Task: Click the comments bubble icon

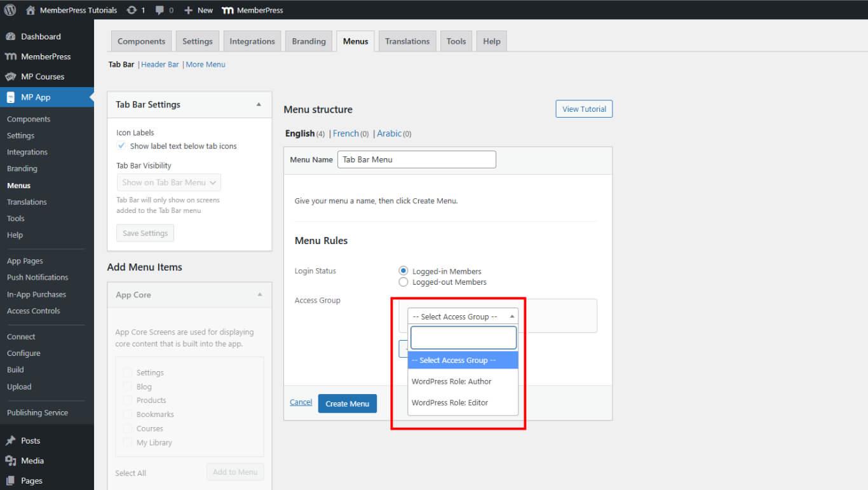Action: pyautogui.click(x=159, y=10)
